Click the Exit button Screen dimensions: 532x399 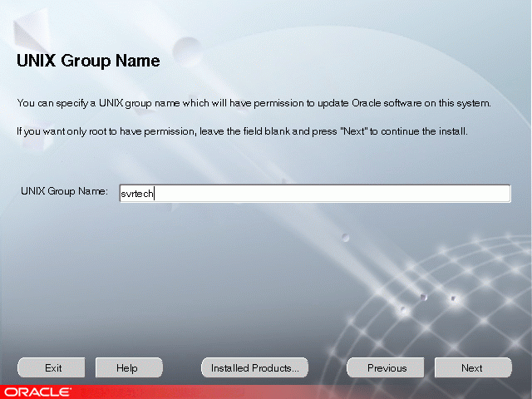(x=52, y=367)
